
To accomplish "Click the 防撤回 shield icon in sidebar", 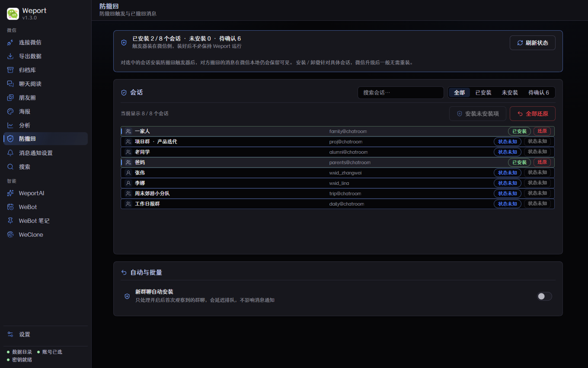I will pos(10,139).
